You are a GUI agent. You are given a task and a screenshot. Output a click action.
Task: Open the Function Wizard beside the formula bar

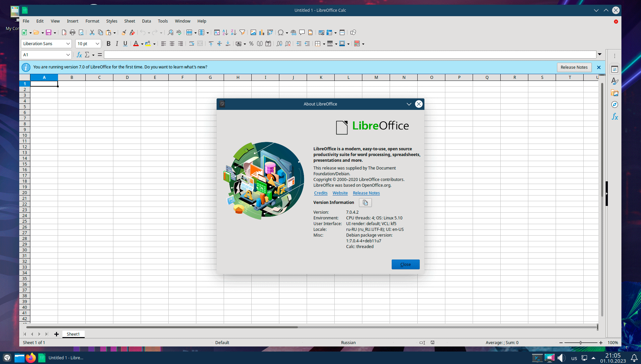[79, 55]
